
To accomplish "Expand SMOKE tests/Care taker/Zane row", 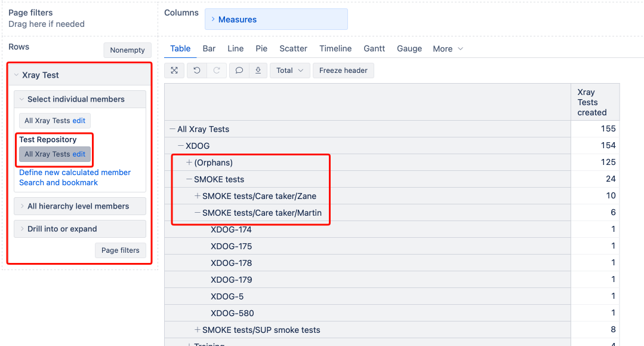I will (x=198, y=196).
